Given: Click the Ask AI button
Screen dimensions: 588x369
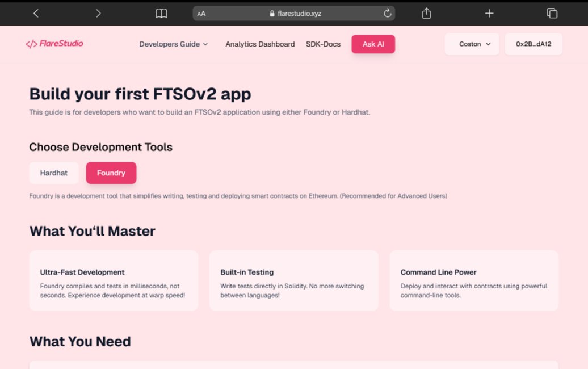Looking at the screenshot, I should click(x=373, y=44).
